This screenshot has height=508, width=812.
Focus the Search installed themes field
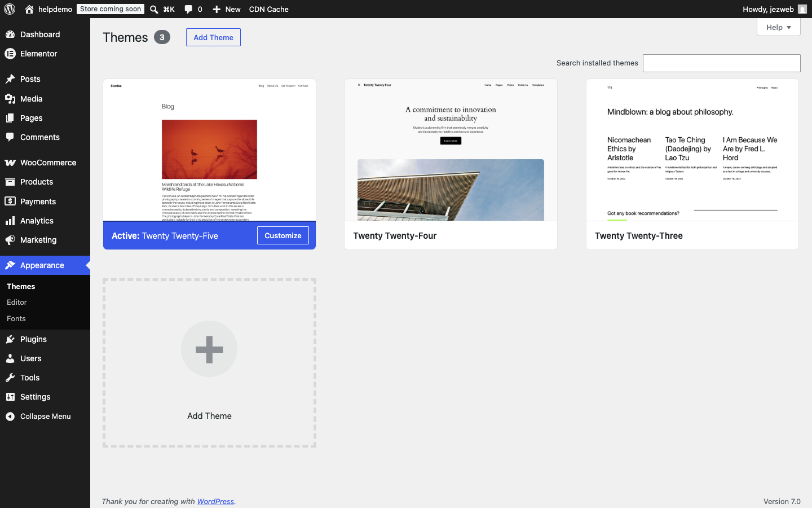(x=722, y=63)
